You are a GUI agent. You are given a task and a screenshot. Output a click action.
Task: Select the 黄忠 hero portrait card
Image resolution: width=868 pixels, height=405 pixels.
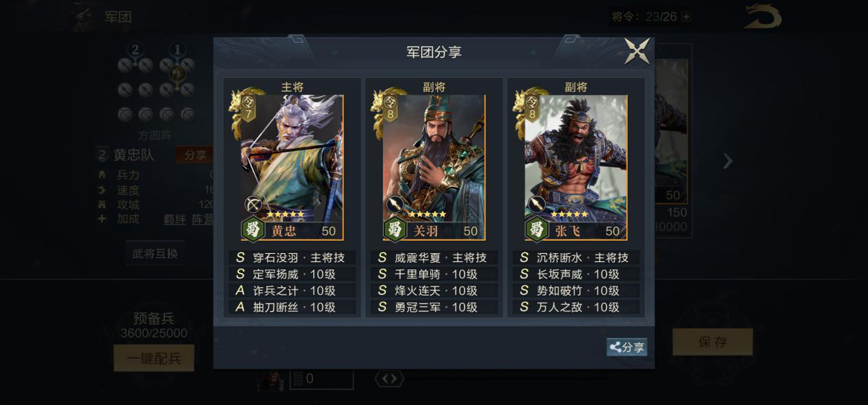click(292, 168)
